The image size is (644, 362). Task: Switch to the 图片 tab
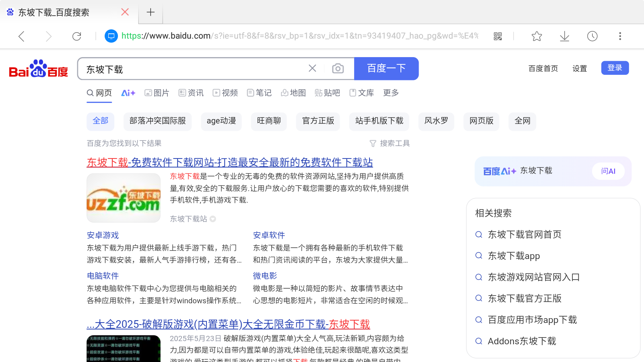tap(157, 93)
